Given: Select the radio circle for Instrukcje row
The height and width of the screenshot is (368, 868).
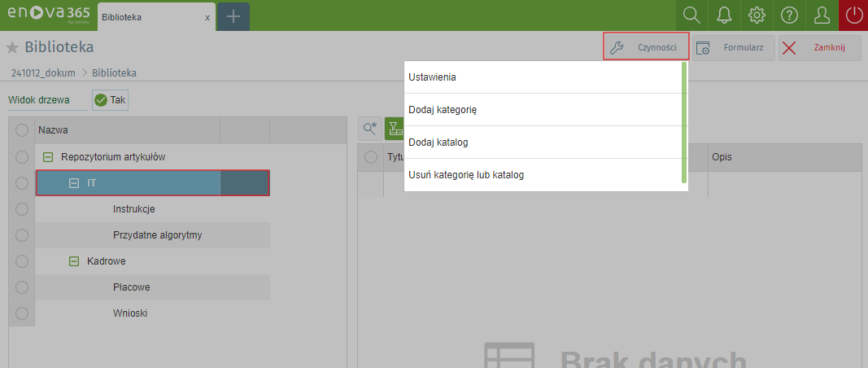Looking at the screenshot, I should tap(22, 209).
